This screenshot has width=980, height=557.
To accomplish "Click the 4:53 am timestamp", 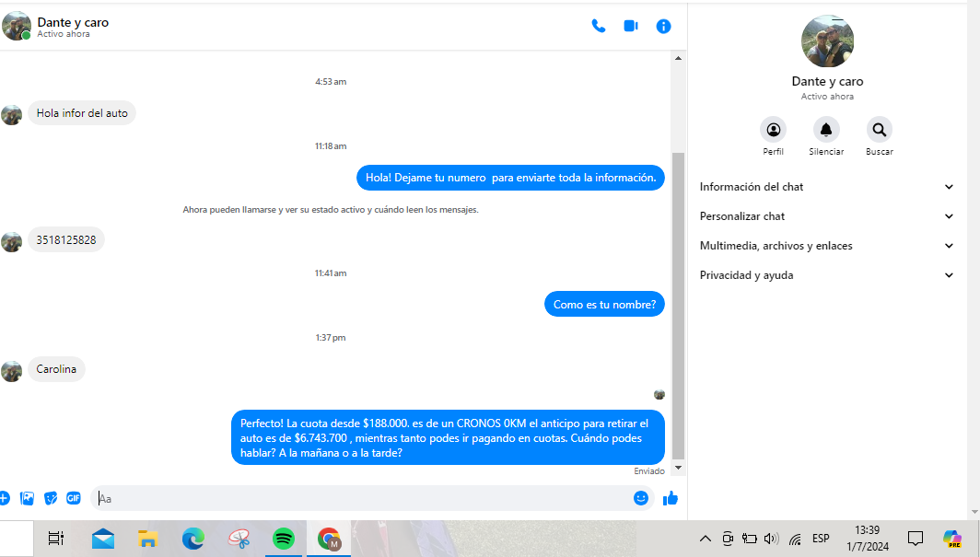I will point(331,82).
